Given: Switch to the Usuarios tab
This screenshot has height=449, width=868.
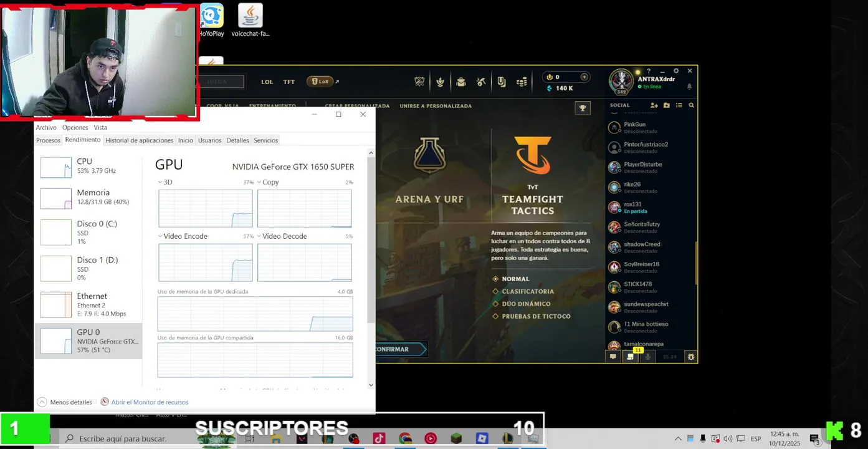Looking at the screenshot, I should pyautogui.click(x=210, y=140).
